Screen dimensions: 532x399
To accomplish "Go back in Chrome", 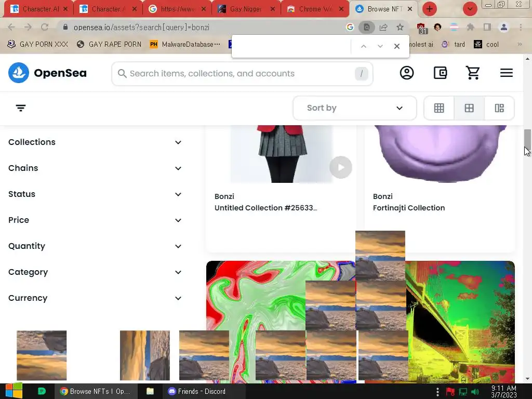I will (11, 27).
